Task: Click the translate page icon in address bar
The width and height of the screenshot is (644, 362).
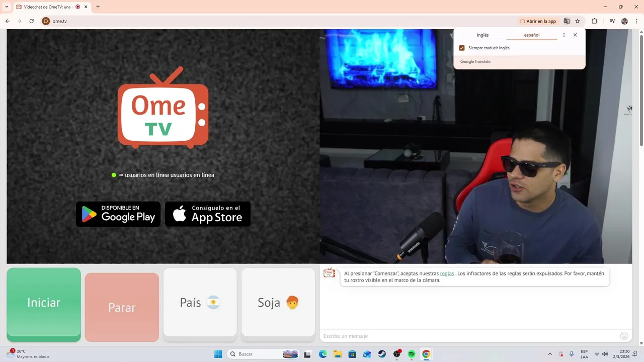Action: [x=567, y=21]
